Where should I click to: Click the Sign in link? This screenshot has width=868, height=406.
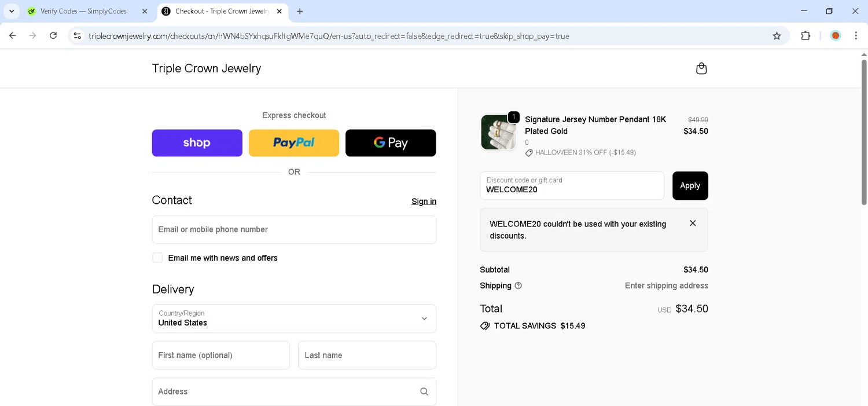tap(424, 202)
